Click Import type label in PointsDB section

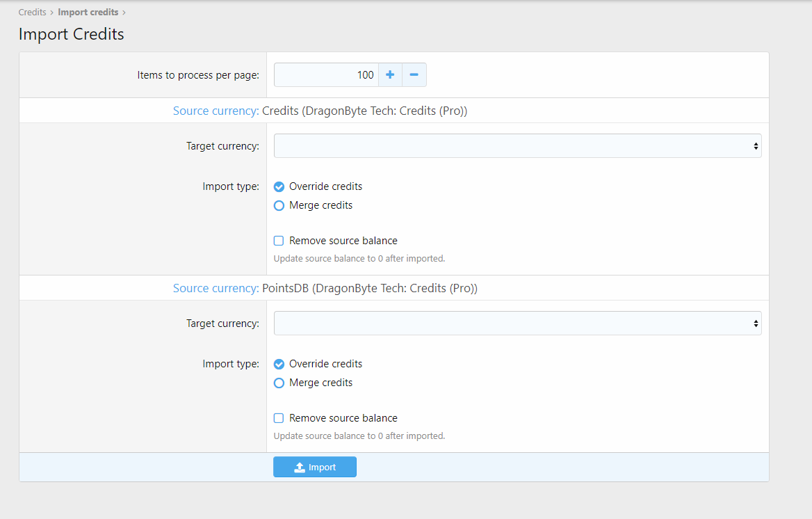pyautogui.click(x=231, y=364)
